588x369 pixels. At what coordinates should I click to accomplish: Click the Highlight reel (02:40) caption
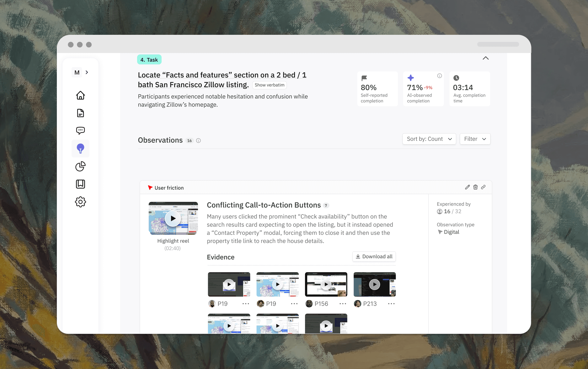tap(173, 245)
